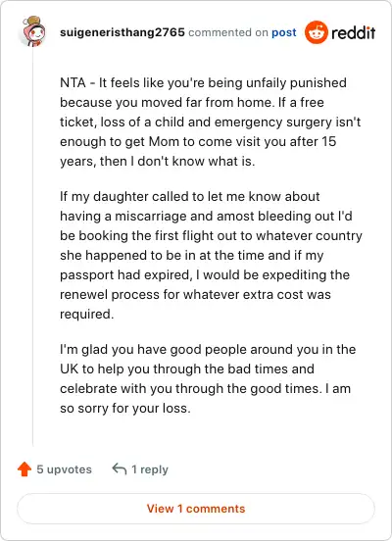Upvote with the orange arrow
The height and width of the screenshot is (541, 392).
(x=24, y=468)
